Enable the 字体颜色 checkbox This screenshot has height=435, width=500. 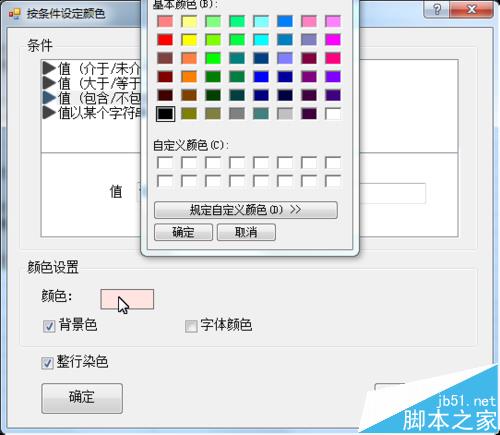pyautogui.click(x=191, y=326)
